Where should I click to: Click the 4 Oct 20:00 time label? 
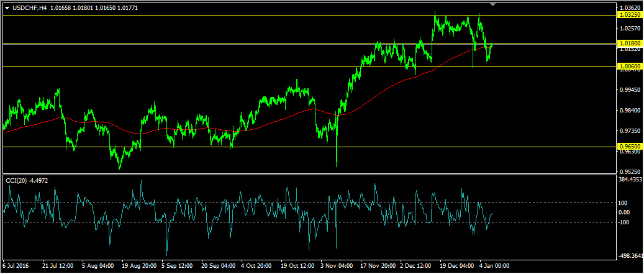[x=256, y=266]
